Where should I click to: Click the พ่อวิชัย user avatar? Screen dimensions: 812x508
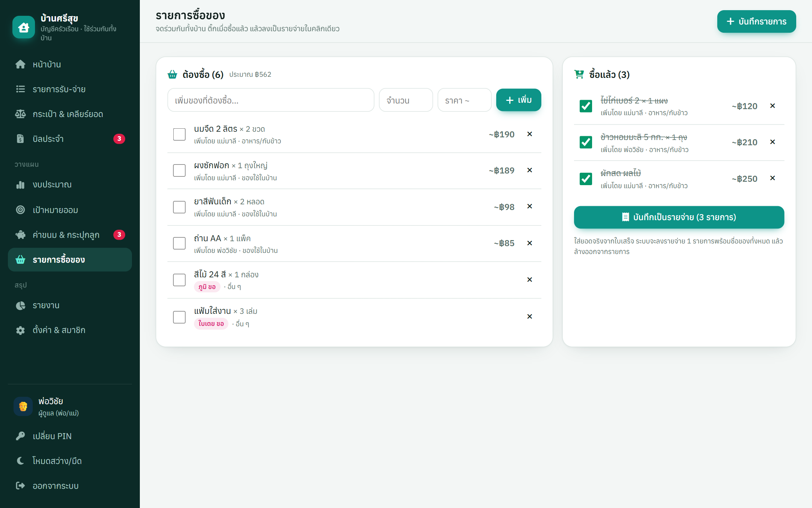pos(23,406)
